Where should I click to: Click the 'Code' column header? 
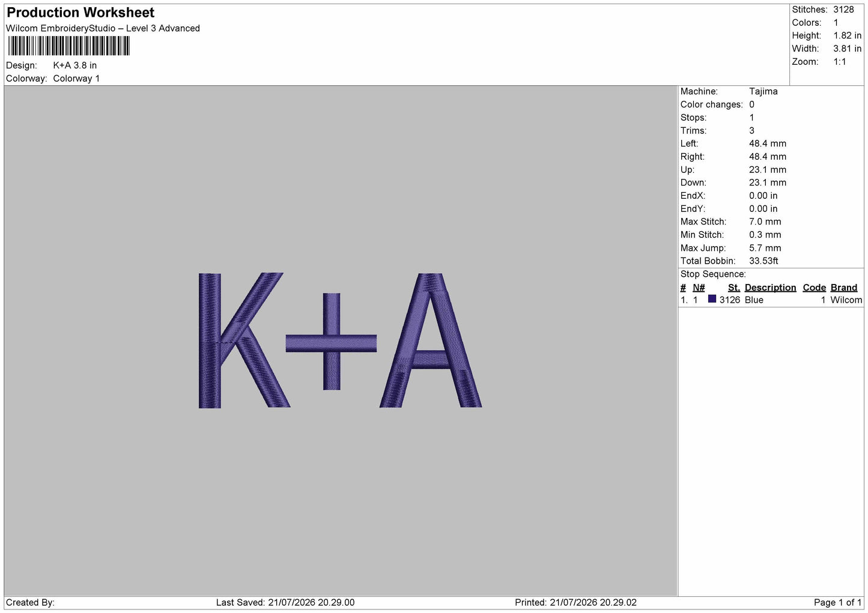tap(815, 288)
